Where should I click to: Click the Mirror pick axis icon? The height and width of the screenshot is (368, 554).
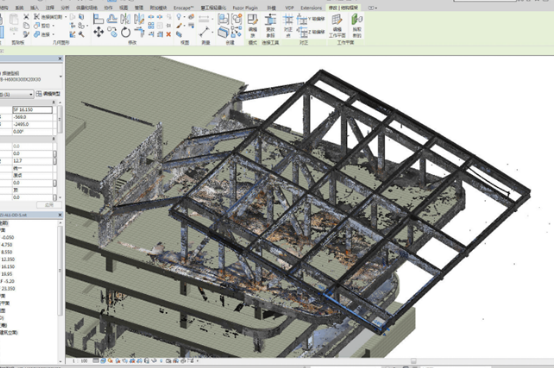125,18
